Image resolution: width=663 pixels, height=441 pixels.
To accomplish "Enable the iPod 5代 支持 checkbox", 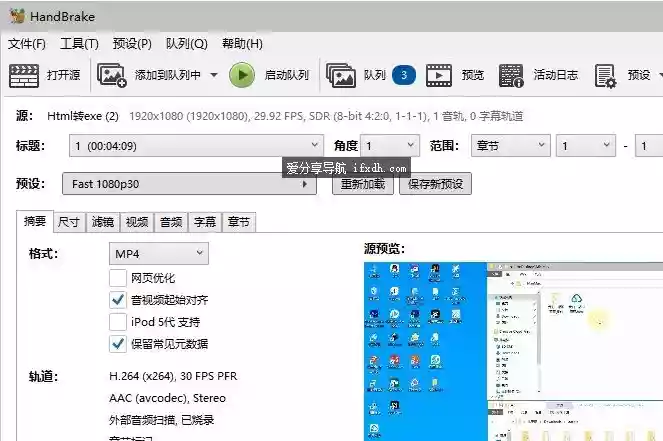I will [x=118, y=322].
